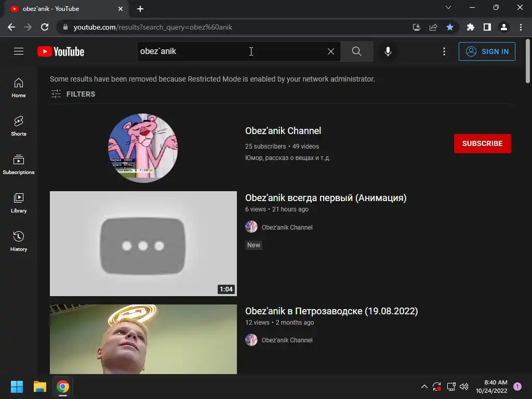Open channel name under the Петрозаводске video
Screen dimensions: 532x399
[x=287, y=340]
